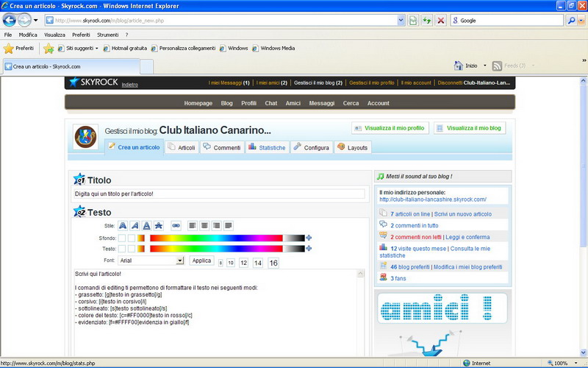The width and height of the screenshot is (588, 368).
Task: Open the File menu
Action: (x=8, y=35)
